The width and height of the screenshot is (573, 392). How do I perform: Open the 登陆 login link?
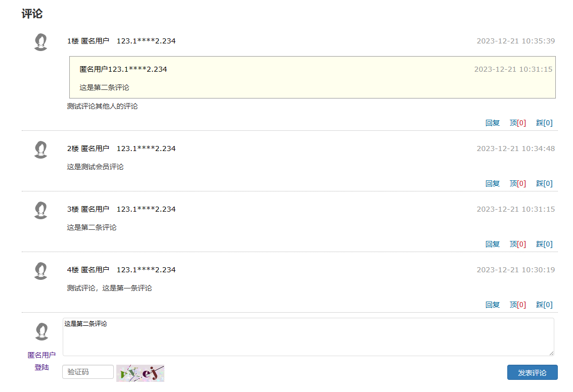click(41, 367)
